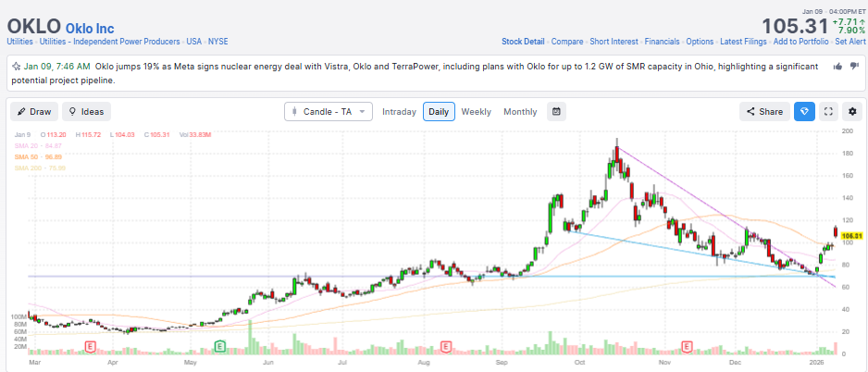
Task: Give the news item a thumbs down
Action: (x=853, y=67)
